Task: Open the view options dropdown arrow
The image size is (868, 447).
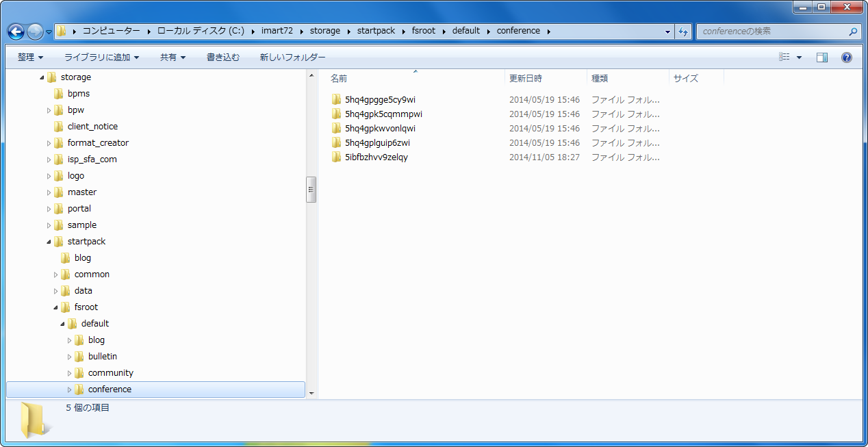Action: coord(799,58)
